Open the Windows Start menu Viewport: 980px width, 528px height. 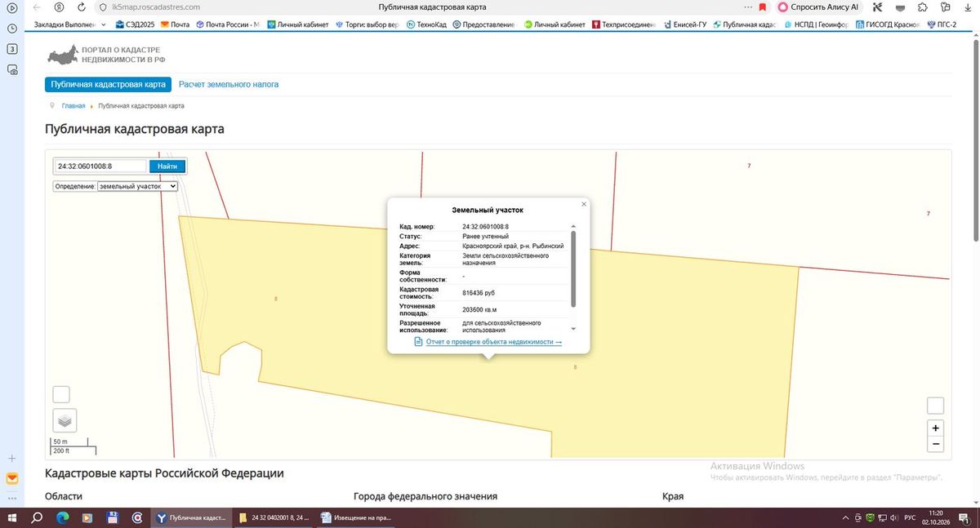click(13, 517)
